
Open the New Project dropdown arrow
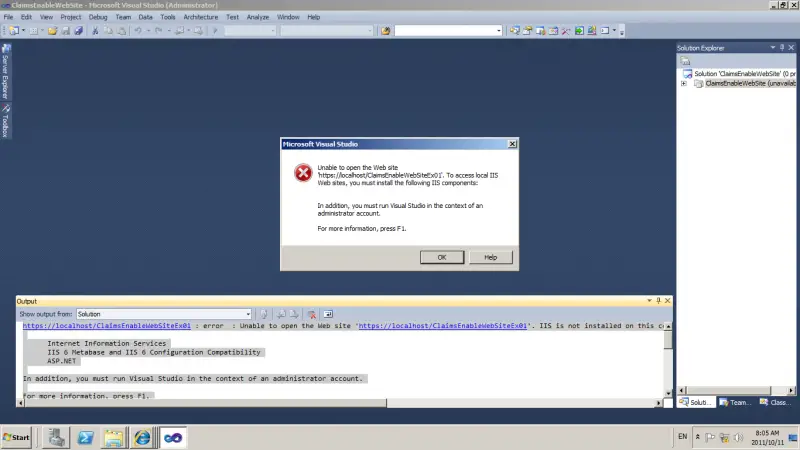[23, 31]
